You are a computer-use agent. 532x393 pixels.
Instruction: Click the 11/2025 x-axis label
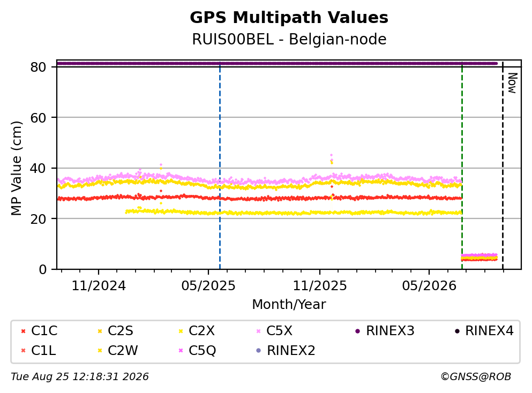320,286
